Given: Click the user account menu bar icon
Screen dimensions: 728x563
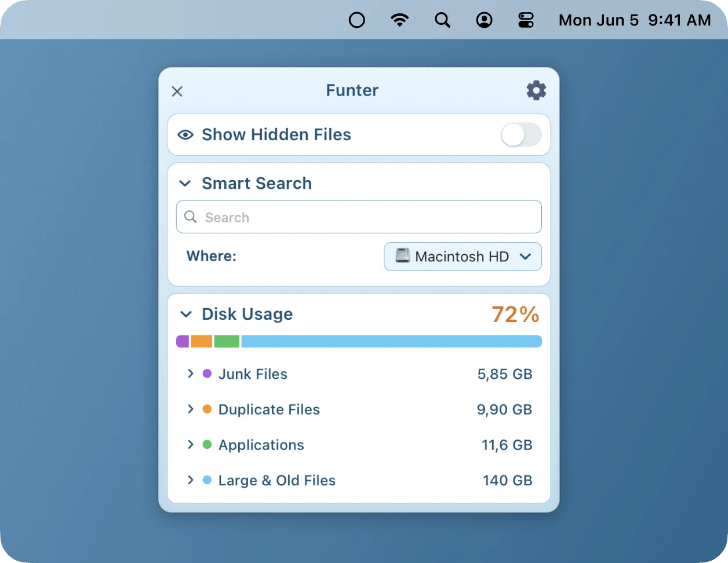Looking at the screenshot, I should [484, 20].
